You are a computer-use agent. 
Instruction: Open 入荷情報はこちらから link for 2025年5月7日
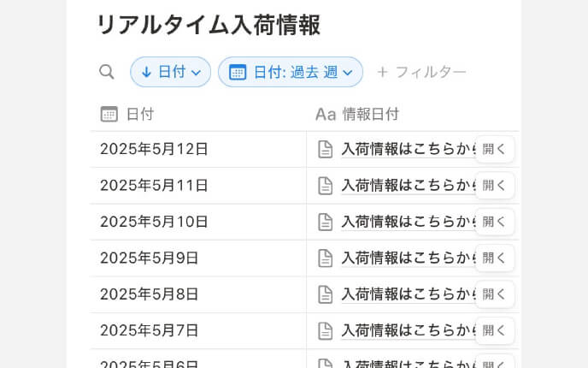tap(409, 330)
